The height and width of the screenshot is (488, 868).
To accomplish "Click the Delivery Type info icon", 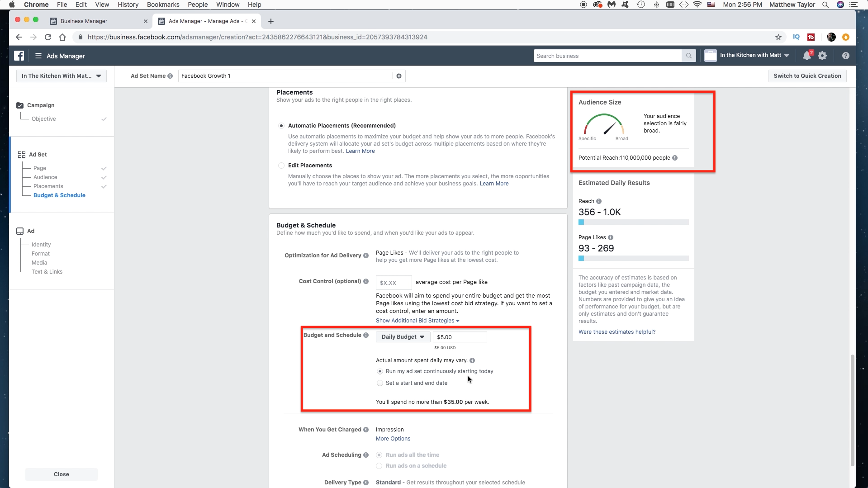I will (366, 483).
